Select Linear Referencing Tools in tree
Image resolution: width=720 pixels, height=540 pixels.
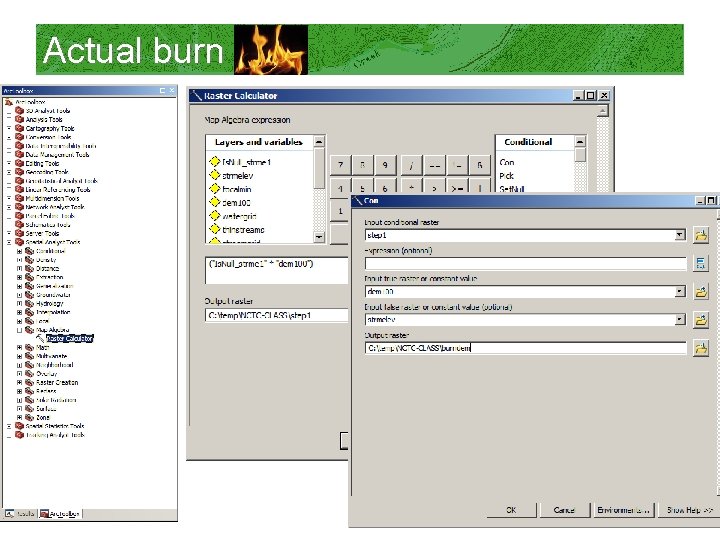point(58,190)
